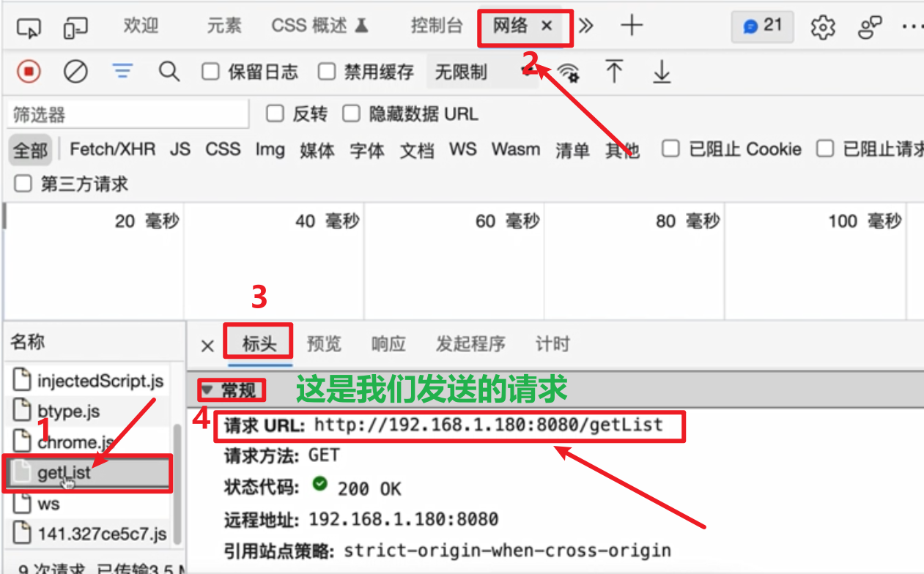Open 响应 details tab

pos(388,344)
